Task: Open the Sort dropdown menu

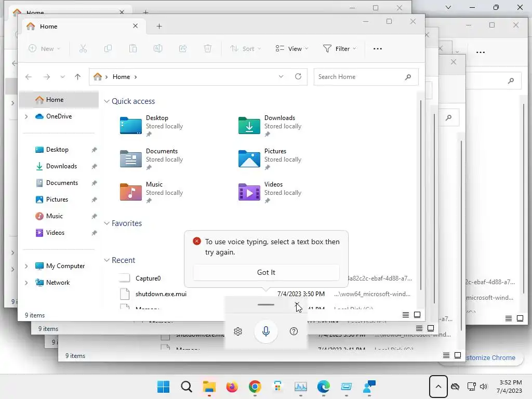Action: pyautogui.click(x=246, y=48)
